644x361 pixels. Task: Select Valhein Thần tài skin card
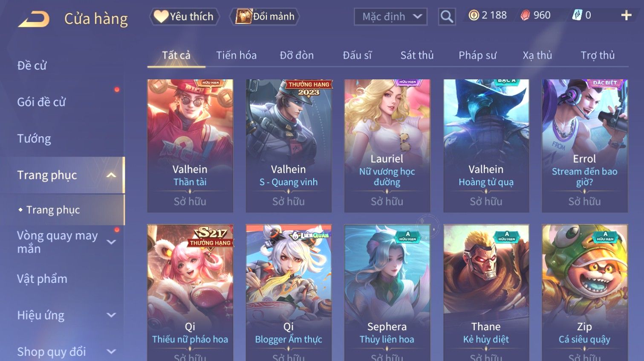190,146
